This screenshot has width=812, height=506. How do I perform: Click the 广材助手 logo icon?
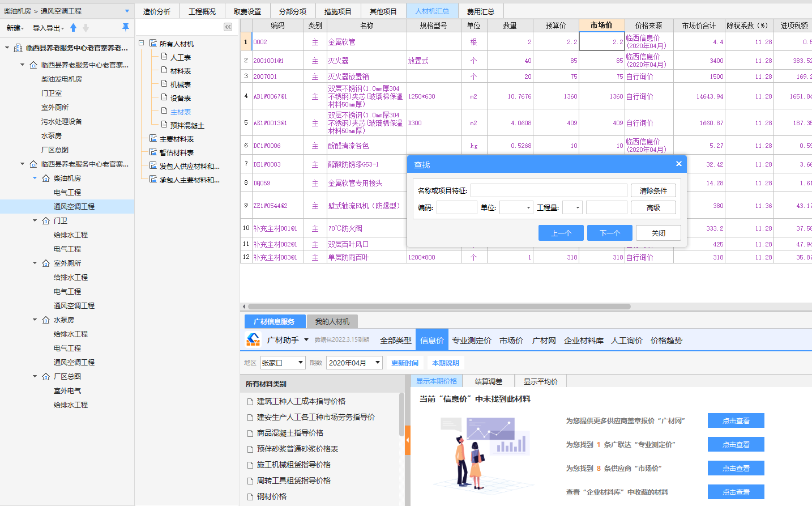[253, 340]
